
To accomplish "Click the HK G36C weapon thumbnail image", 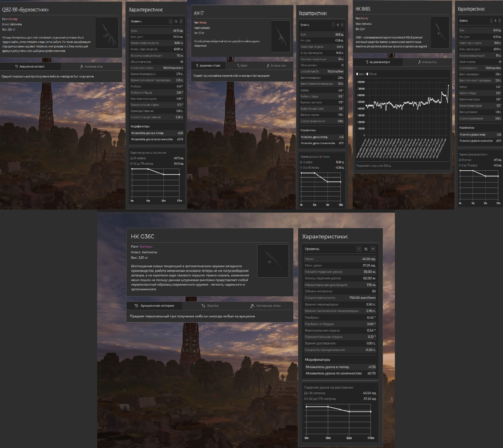I will [273, 261].
